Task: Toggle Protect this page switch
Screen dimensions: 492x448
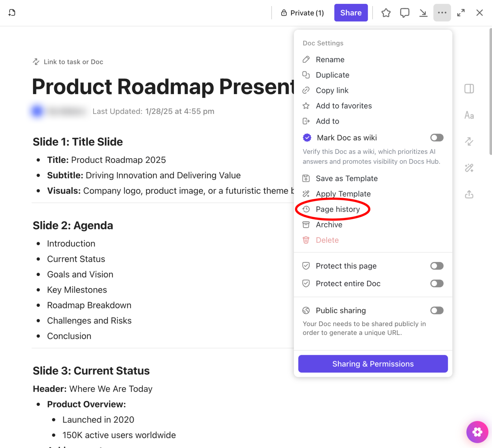Action: (x=437, y=266)
